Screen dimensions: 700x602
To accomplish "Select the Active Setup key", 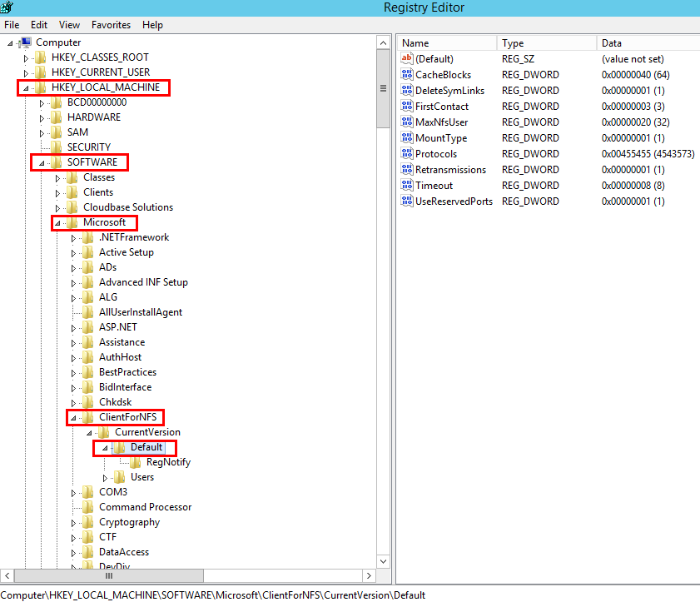I will point(127,252).
